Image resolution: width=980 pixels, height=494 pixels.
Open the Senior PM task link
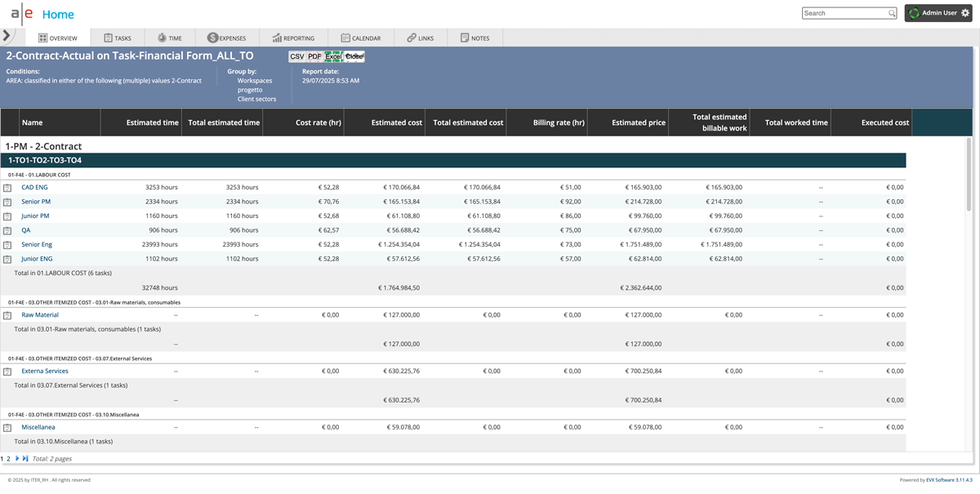click(x=36, y=202)
